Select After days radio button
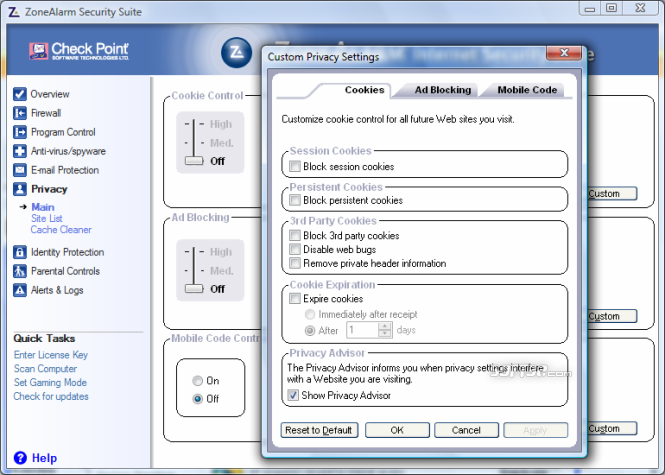Screen dimensions: 665x475 (310, 330)
